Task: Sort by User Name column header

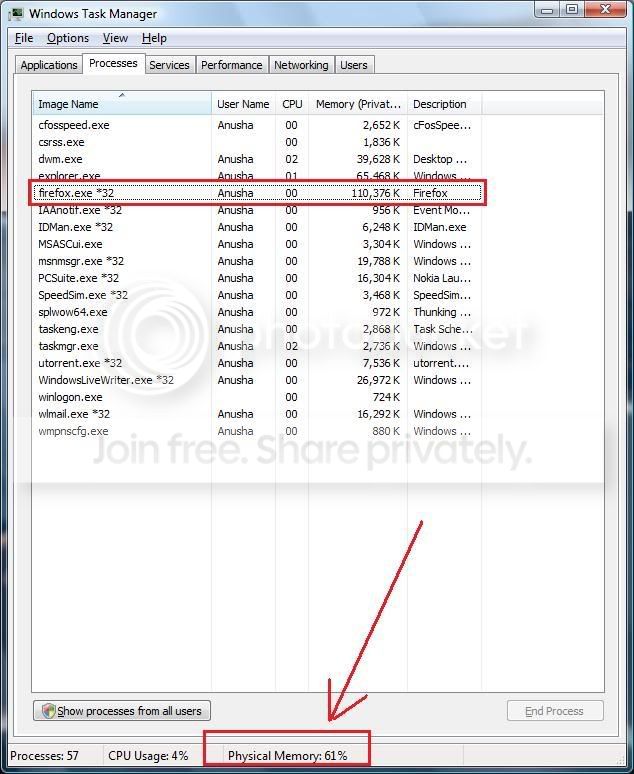Action: [243, 104]
